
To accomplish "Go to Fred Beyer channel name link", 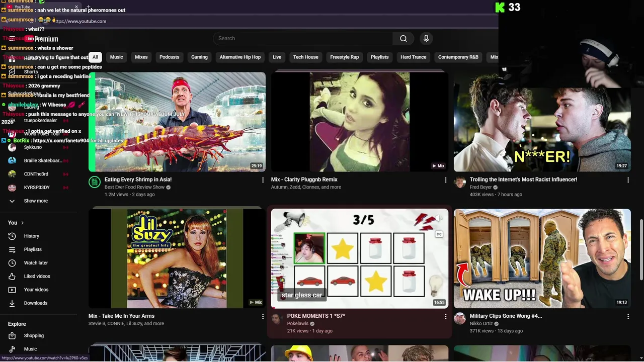I will click(x=481, y=187).
